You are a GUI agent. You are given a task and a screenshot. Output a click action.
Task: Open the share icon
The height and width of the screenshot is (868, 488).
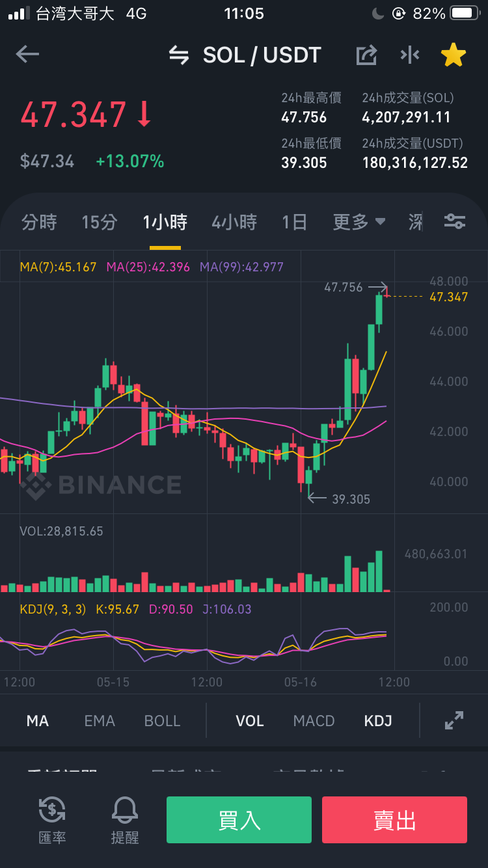point(366,55)
